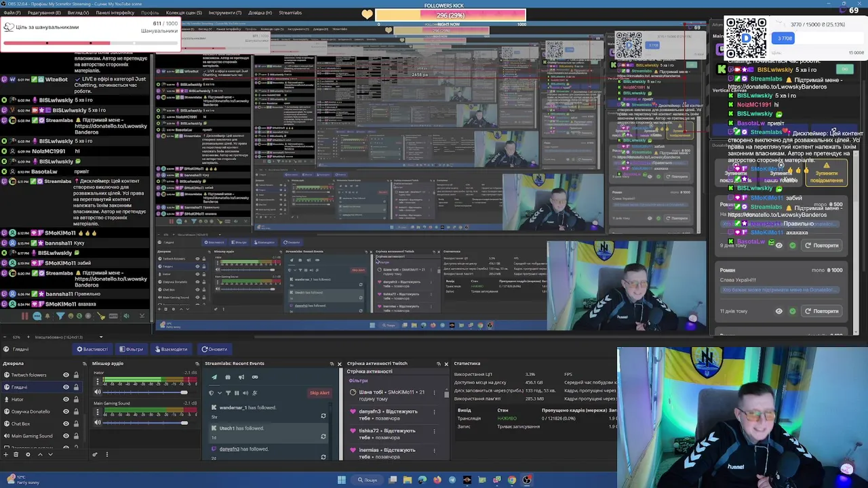Click megaphone icon in Recent Events
The width and height of the screenshot is (868, 488).
click(241, 377)
